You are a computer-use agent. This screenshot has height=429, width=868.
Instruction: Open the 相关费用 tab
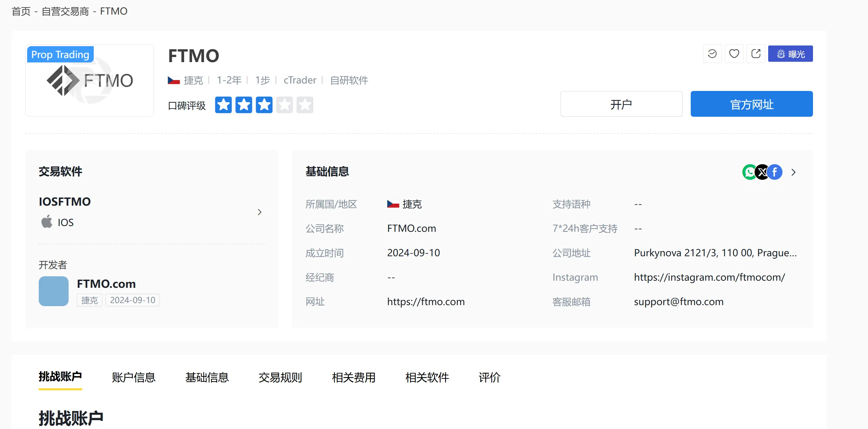click(354, 377)
